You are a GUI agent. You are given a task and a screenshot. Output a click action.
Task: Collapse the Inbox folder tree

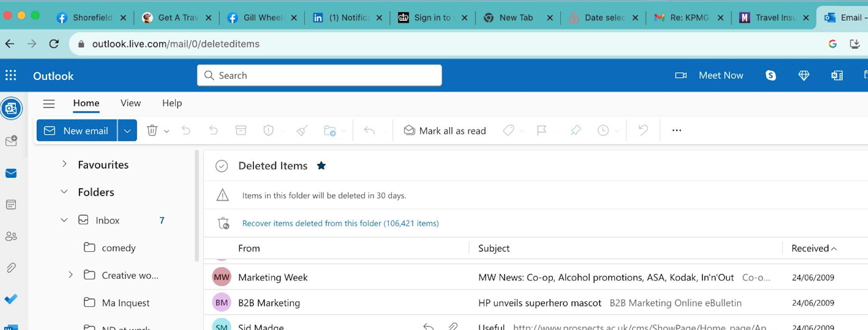pyautogui.click(x=64, y=220)
